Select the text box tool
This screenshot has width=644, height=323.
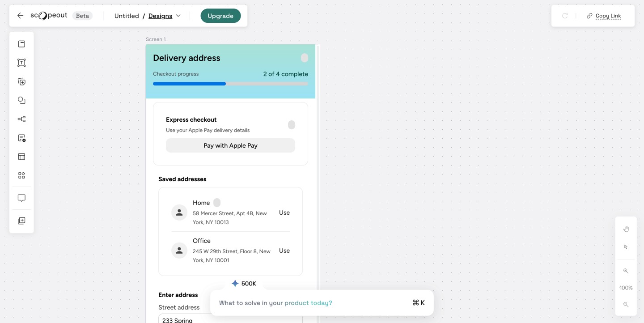[x=21, y=63]
